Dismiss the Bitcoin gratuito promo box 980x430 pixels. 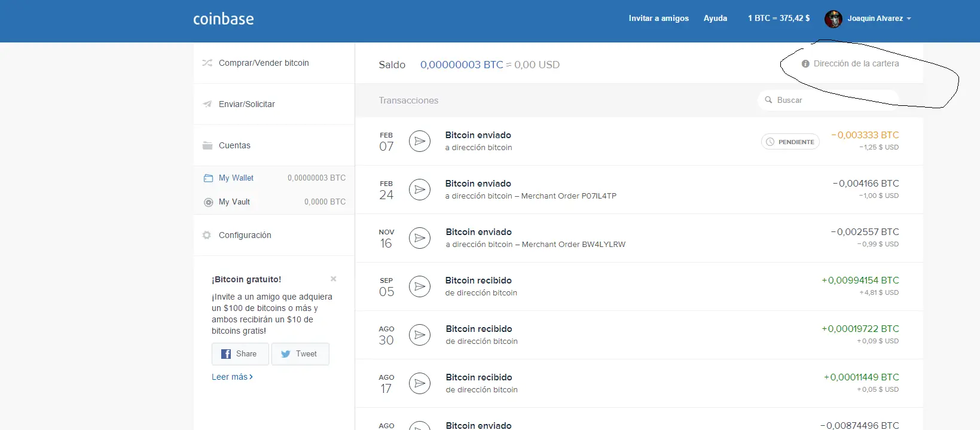point(334,279)
